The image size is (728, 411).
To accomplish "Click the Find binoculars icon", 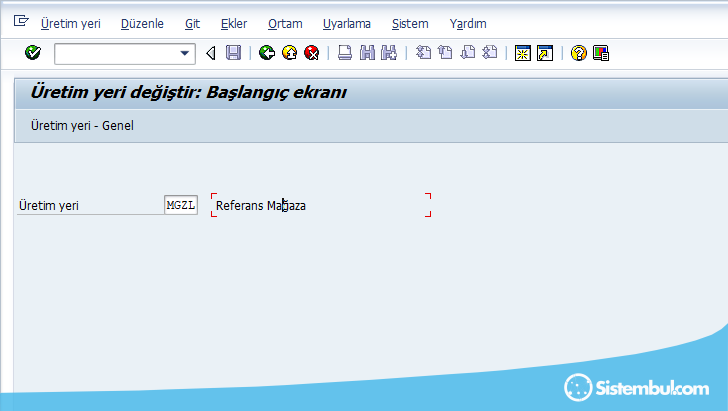I will point(367,53).
